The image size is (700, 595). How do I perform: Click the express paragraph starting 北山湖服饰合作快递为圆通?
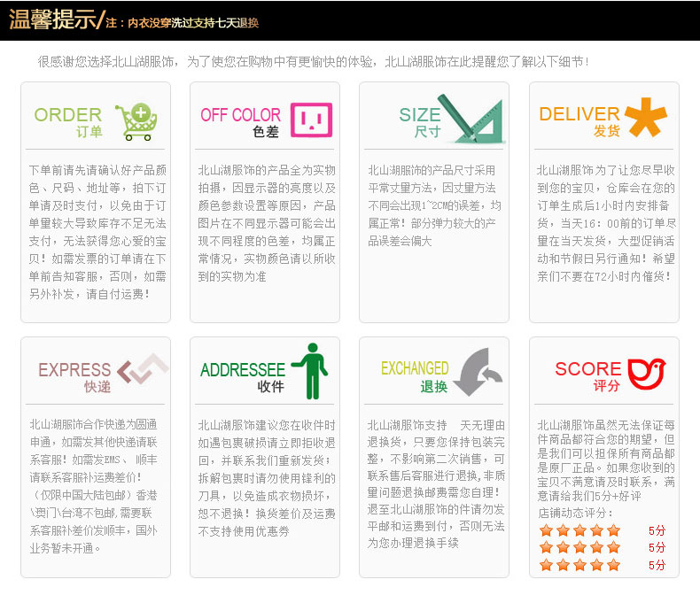coord(93,486)
